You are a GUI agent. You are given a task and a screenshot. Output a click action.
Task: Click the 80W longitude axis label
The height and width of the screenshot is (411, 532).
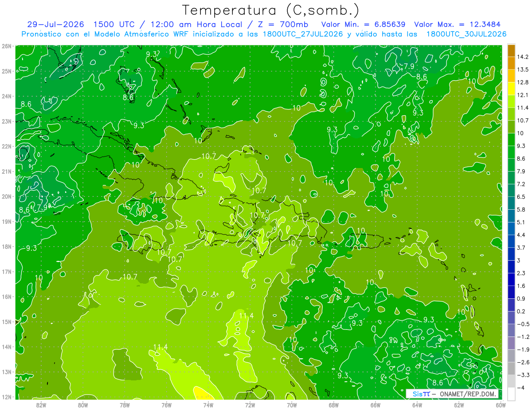coord(82,405)
